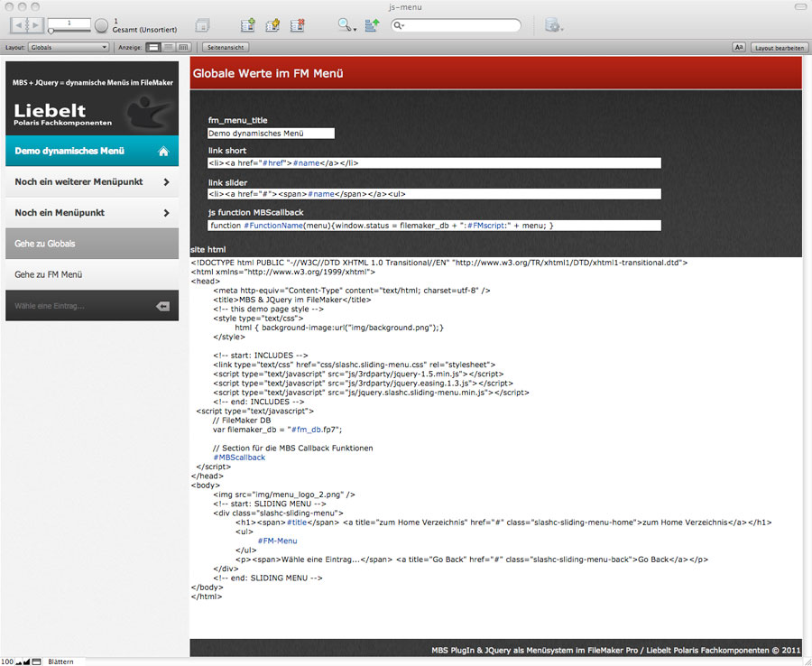Click the home icon in sliding menu
This screenshot has width=812, height=666.
163,152
